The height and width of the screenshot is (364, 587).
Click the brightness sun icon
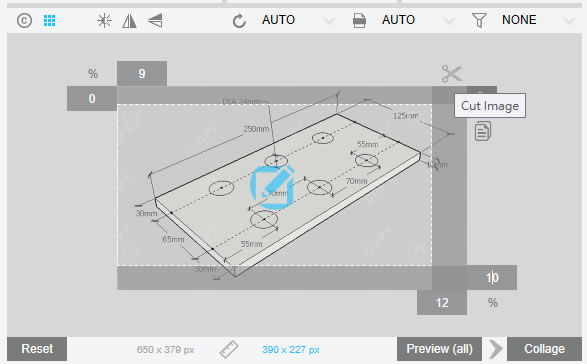click(x=104, y=20)
